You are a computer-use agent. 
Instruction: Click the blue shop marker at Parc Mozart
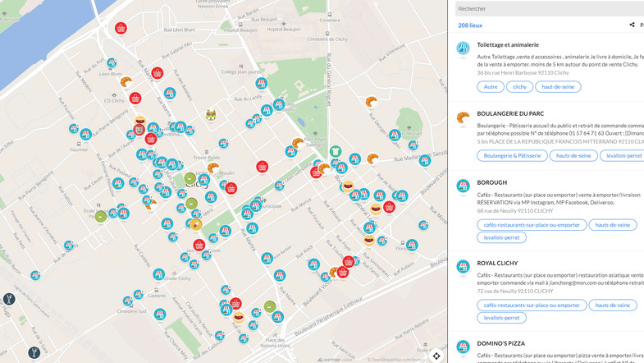pyautogui.click(x=395, y=135)
